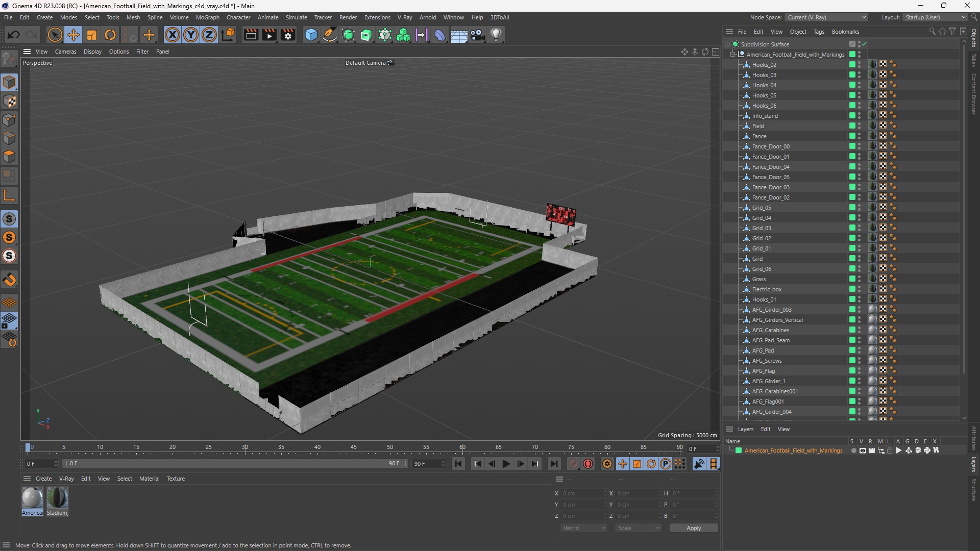Open the Spline Pen tool
Viewport: 980px width, 551px height.
[330, 35]
